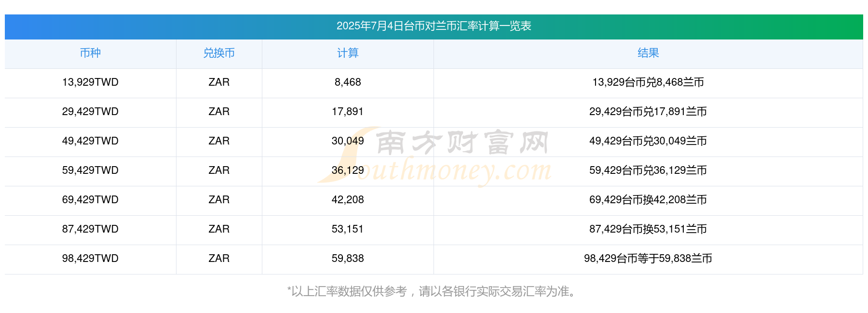Click the table title 2025年7月4日台币对兰币汇率计算一览表
Viewport: 868px width, 313px height.
[434, 26]
